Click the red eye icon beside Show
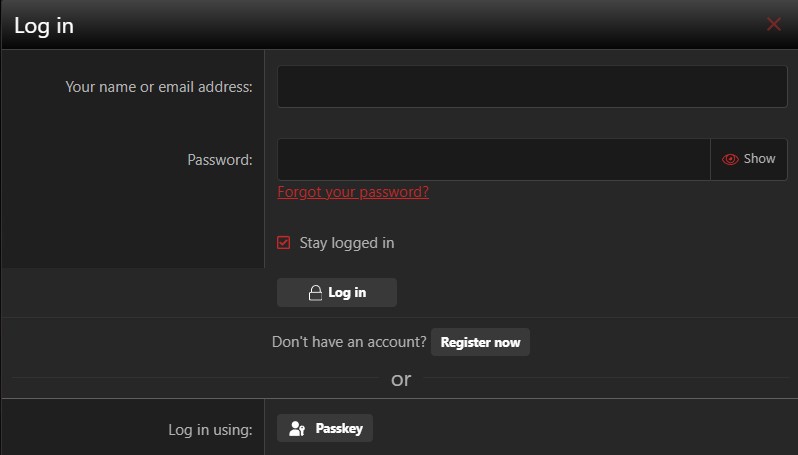Image resolution: width=798 pixels, height=455 pixels. [x=730, y=159]
